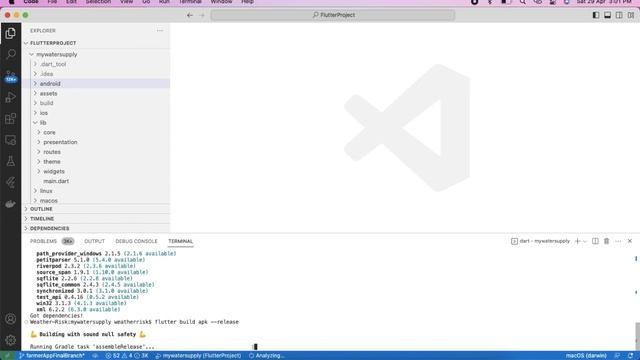Image resolution: width=640 pixels, height=360 pixels.
Task: Expand the OUTLINE section
Action: tap(96, 209)
